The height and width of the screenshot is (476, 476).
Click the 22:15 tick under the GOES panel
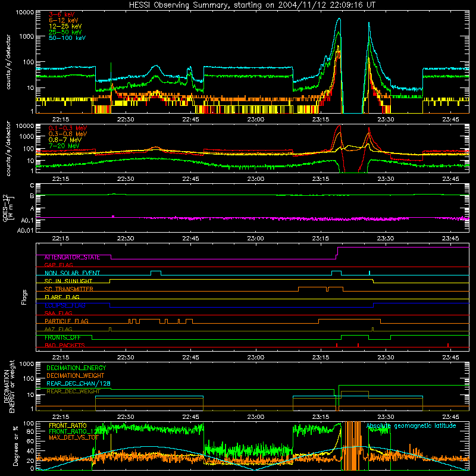click(x=61, y=239)
